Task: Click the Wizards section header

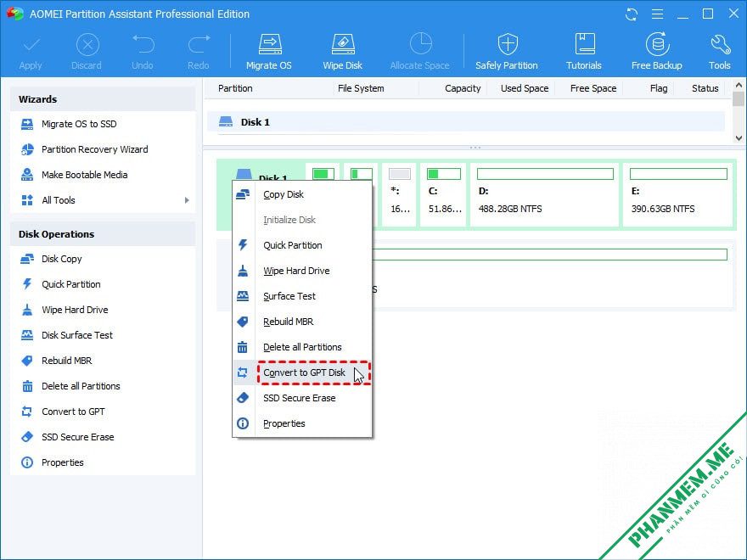Action: click(x=103, y=99)
